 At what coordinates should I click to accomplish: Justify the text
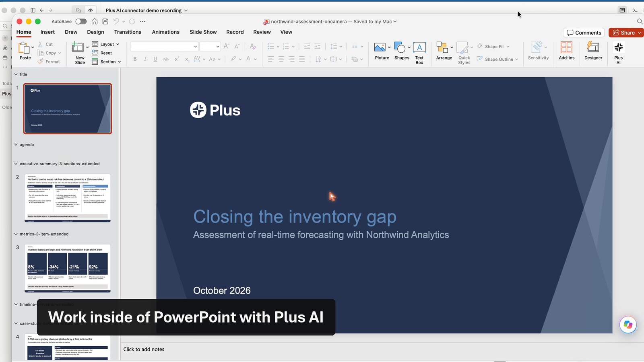[x=302, y=59]
